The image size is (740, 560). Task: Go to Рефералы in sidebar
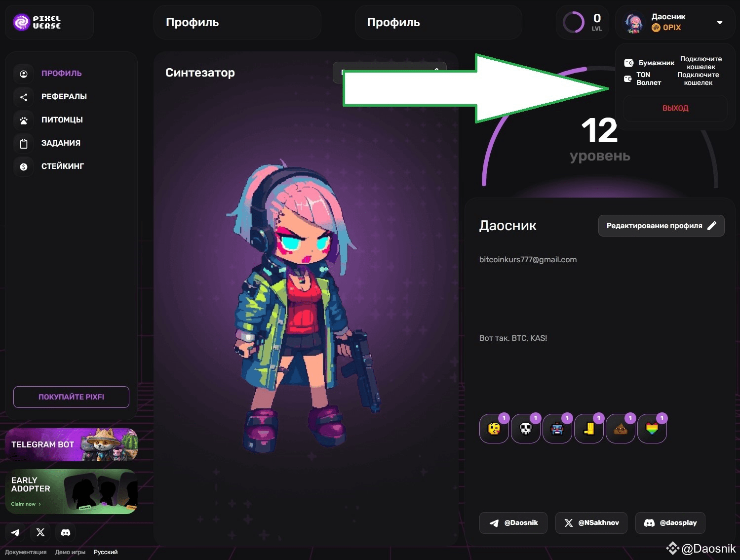tap(64, 97)
